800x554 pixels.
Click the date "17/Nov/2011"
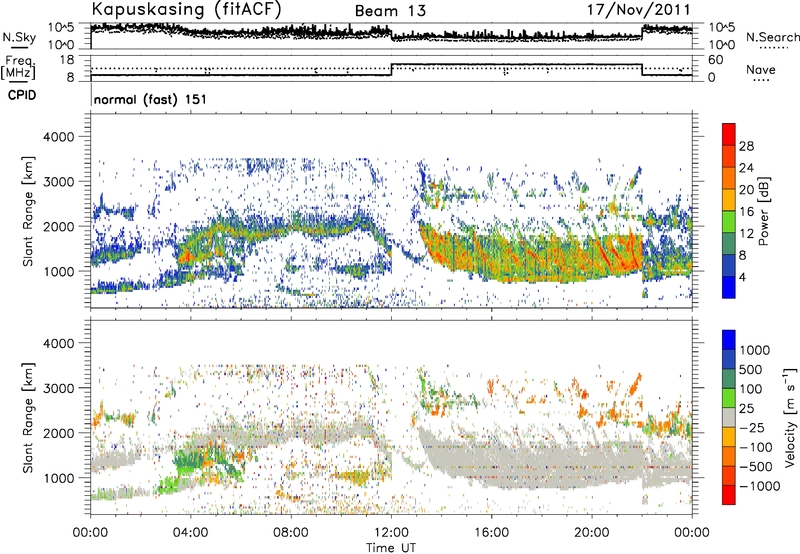(639, 10)
